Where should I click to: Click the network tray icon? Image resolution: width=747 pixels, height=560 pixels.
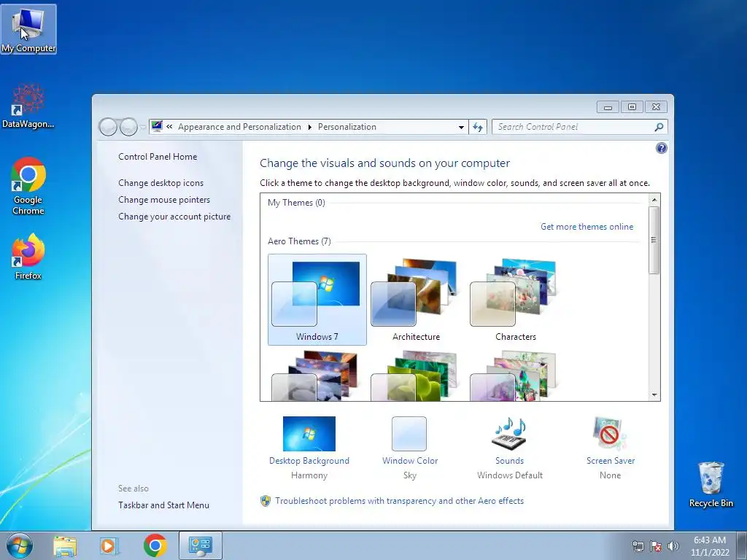tap(638, 546)
